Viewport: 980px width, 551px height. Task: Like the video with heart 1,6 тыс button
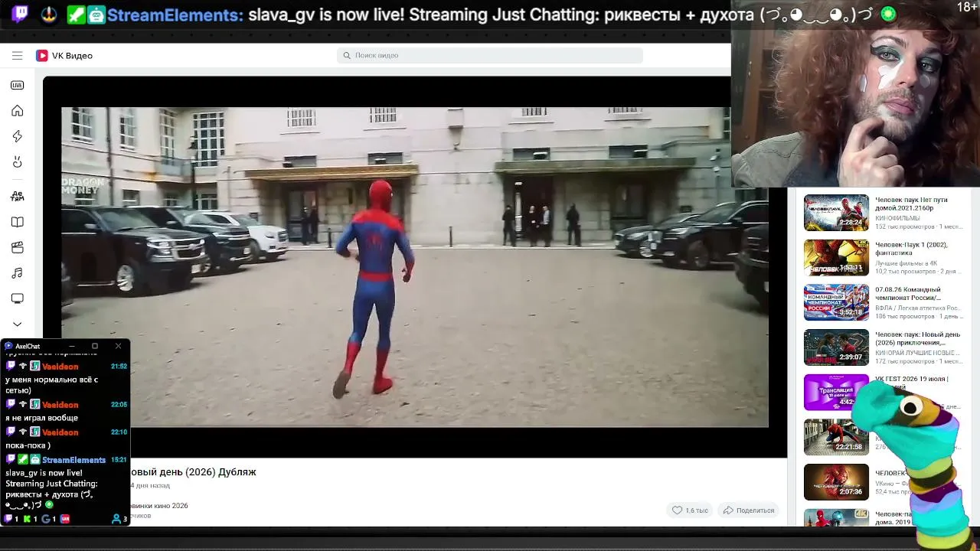point(690,510)
